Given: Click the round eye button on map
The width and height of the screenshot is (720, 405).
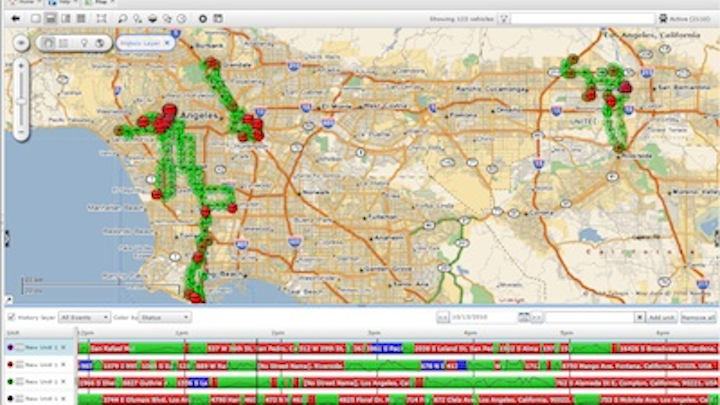Looking at the screenshot, I should (x=21, y=43).
